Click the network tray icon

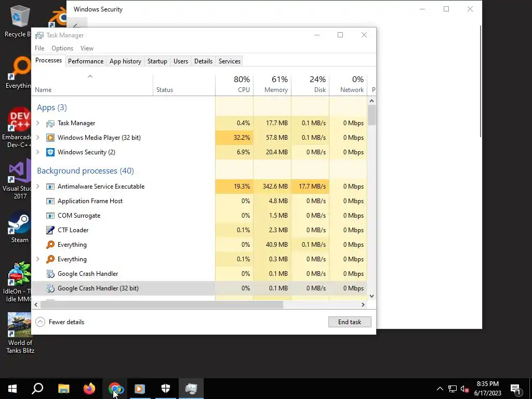[453, 389]
